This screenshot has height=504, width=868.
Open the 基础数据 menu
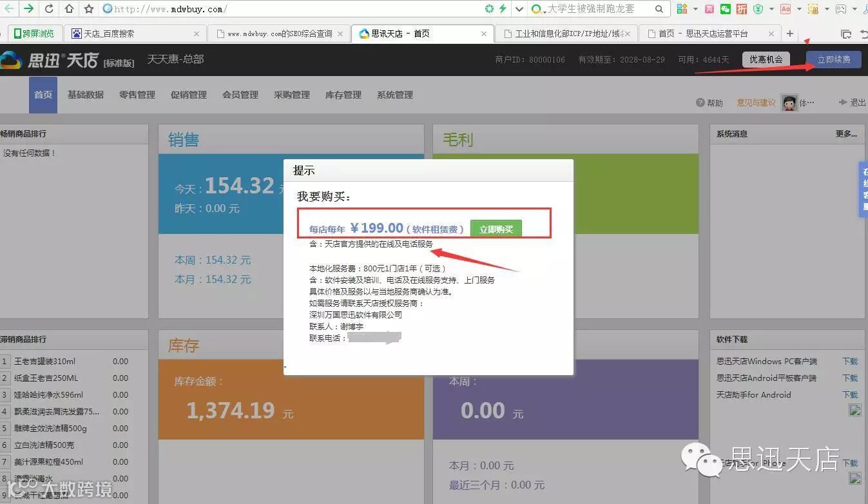coord(86,95)
